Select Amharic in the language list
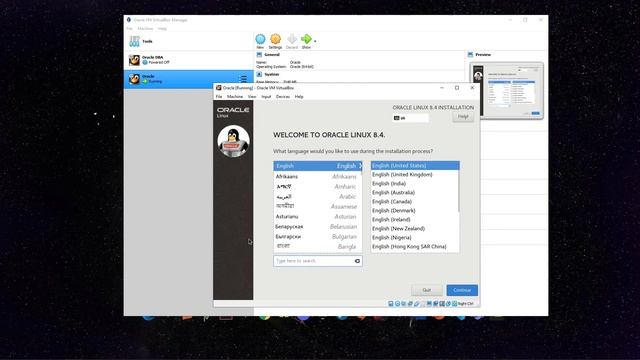The image size is (640, 360). point(318,187)
